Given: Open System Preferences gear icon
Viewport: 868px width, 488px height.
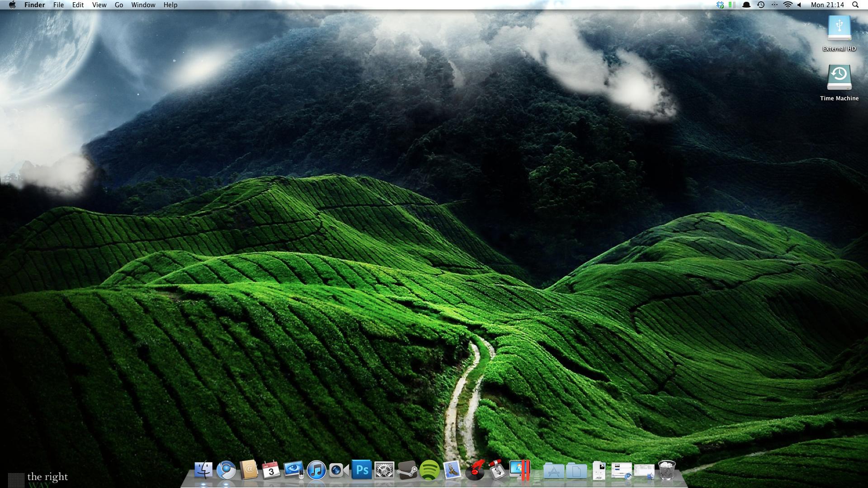Looking at the screenshot, I should click(x=384, y=470).
